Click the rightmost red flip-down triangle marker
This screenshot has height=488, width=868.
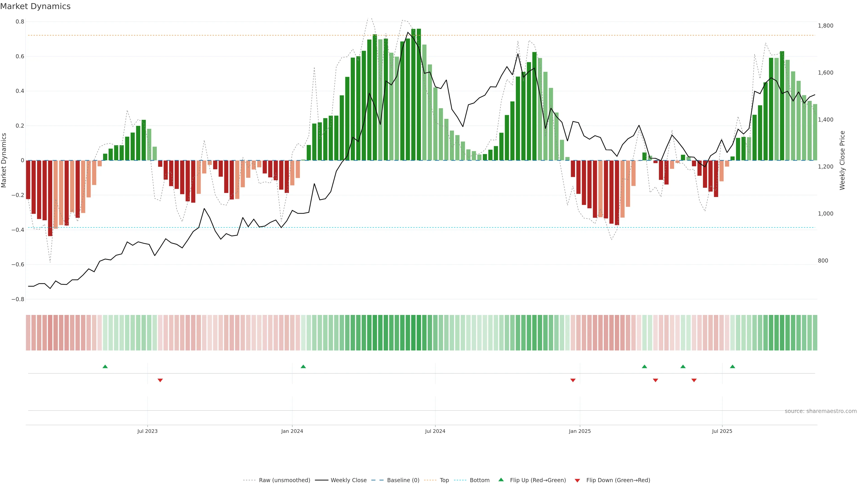(x=694, y=380)
